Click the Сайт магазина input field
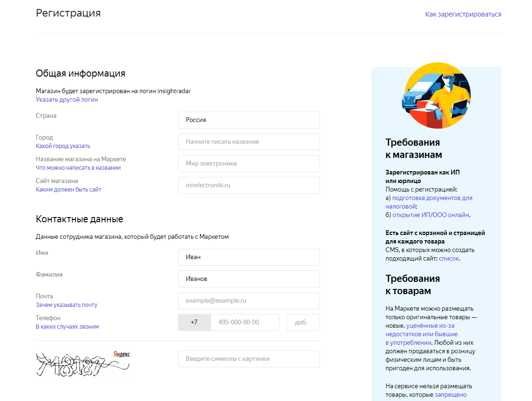The width and height of the screenshot is (532, 401). point(248,185)
